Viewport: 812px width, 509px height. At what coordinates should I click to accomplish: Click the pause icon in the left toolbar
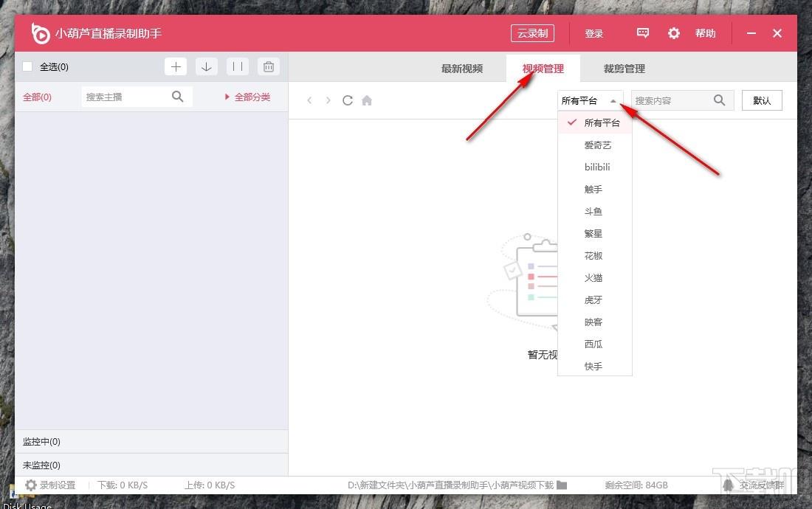click(x=238, y=66)
